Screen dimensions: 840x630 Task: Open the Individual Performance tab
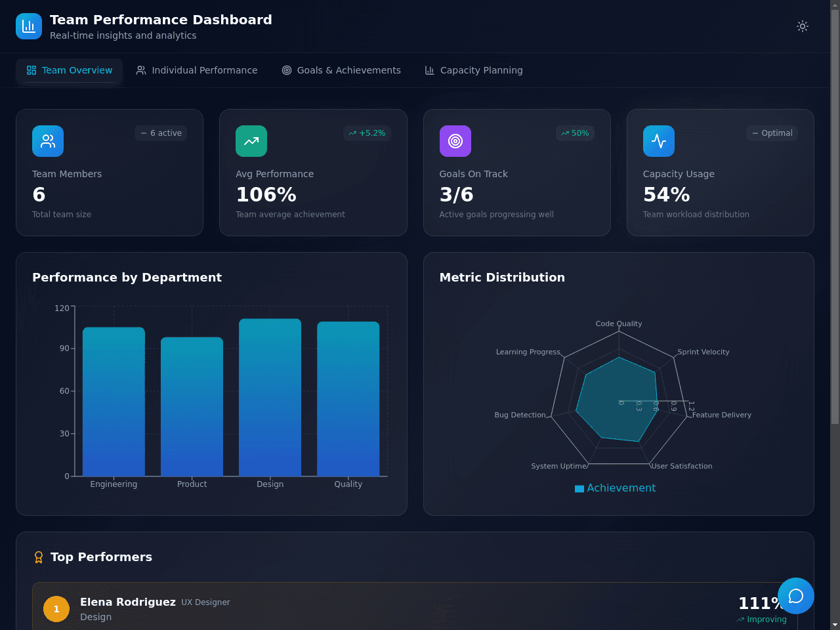click(196, 70)
